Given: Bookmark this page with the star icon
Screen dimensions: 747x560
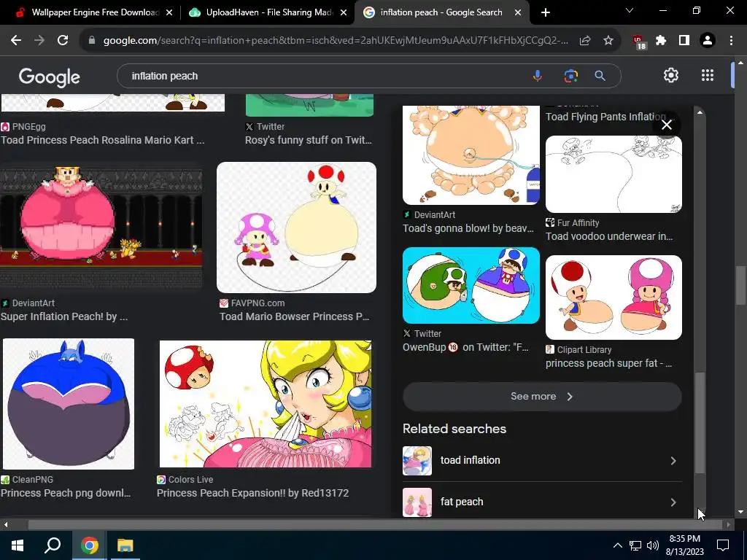Looking at the screenshot, I should pos(608,41).
